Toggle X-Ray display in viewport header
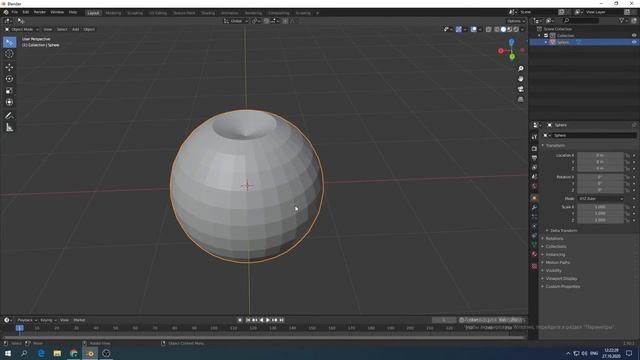This screenshot has height=360, width=640. [x=489, y=29]
